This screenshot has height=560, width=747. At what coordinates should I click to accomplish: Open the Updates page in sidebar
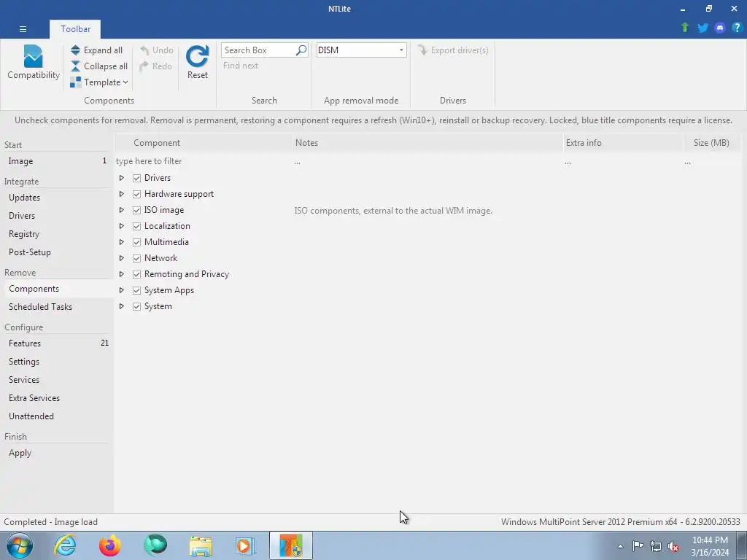(x=56, y=198)
